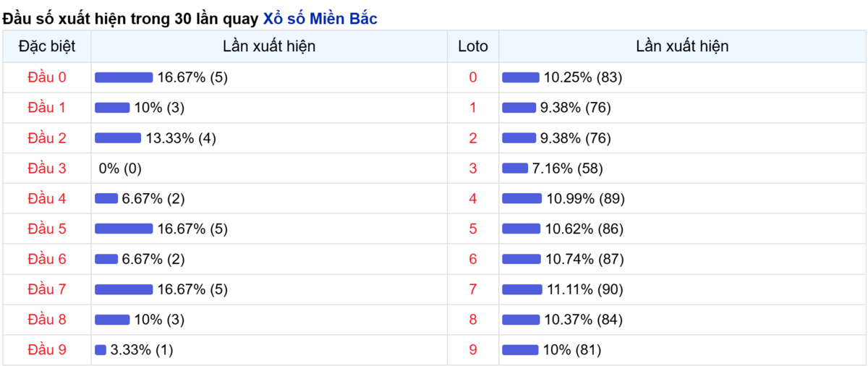This screenshot has height=366, width=868.
Task: Click the Đầu 0 row label
Action: pos(47,77)
